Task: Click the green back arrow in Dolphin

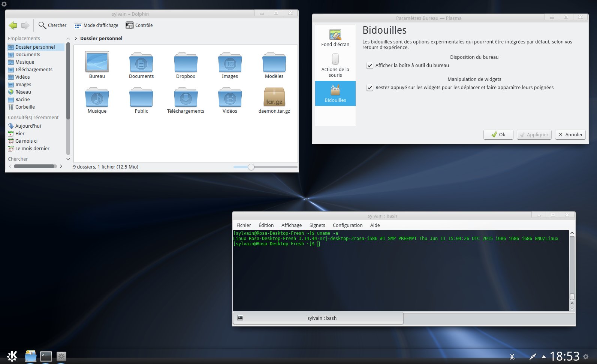Action: (13, 25)
